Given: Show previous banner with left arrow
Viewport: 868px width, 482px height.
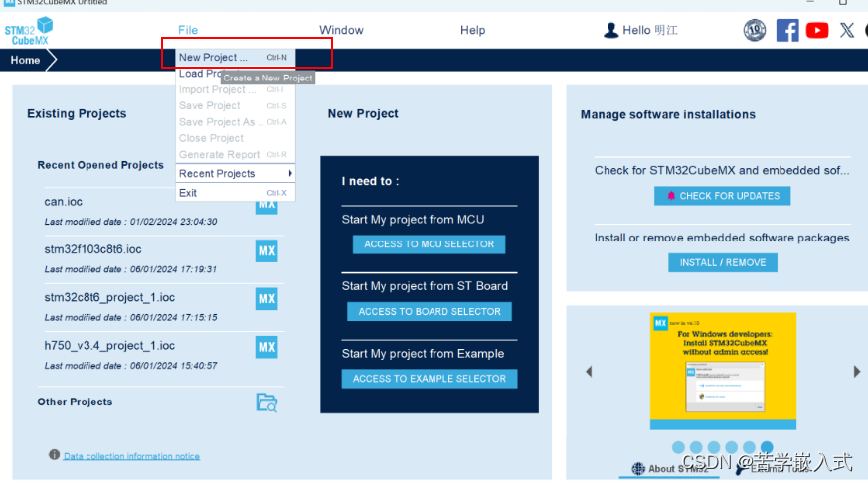Looking at the screenshot, I should coord(589,372).
